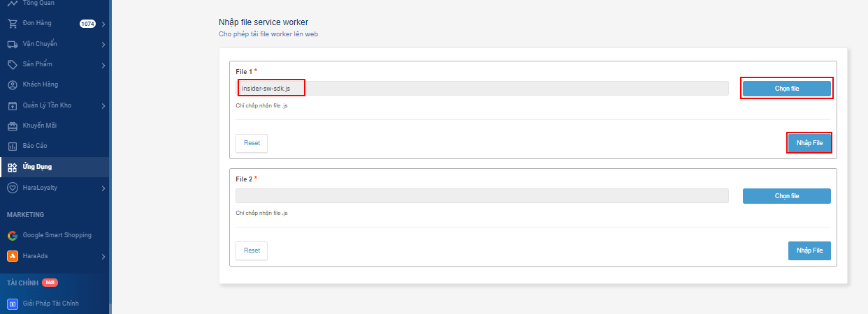Click the HaraAds orange icon

pyautogui.click(x=12, y=256)
